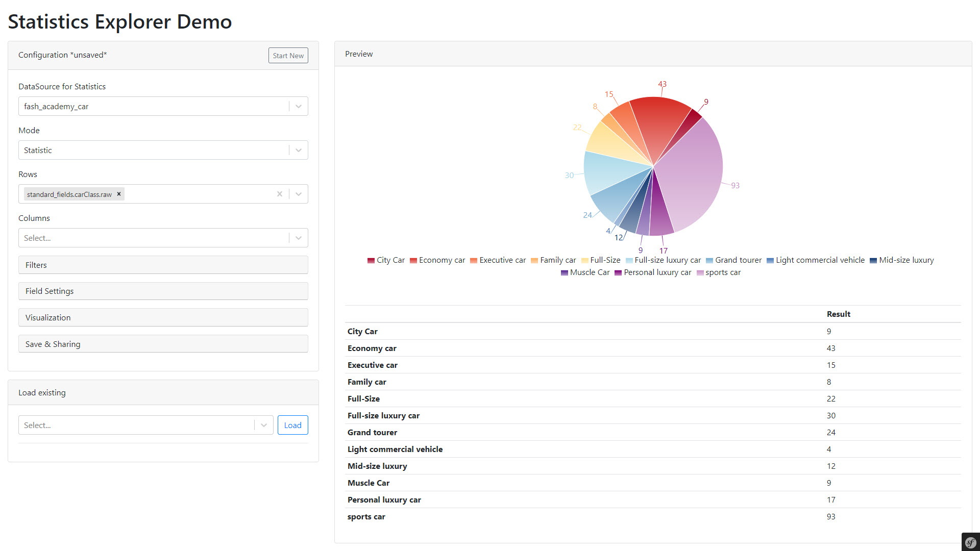
Task: Expand the Filters section
Action: tap(163, 265)
